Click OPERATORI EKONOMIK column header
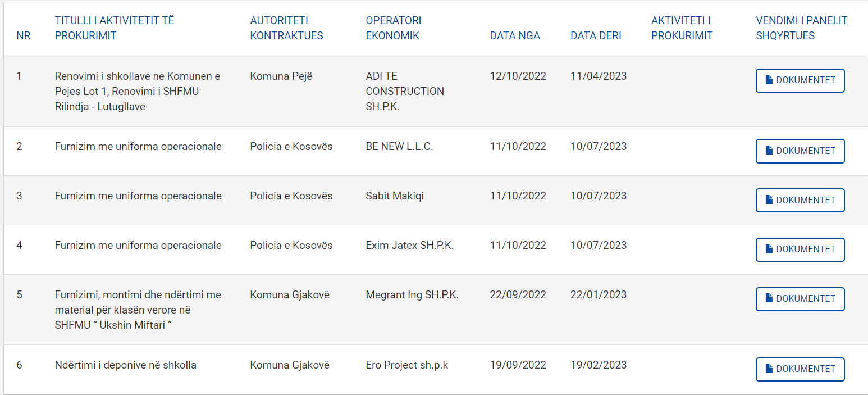The image size is (868, 395). [394, 28]
